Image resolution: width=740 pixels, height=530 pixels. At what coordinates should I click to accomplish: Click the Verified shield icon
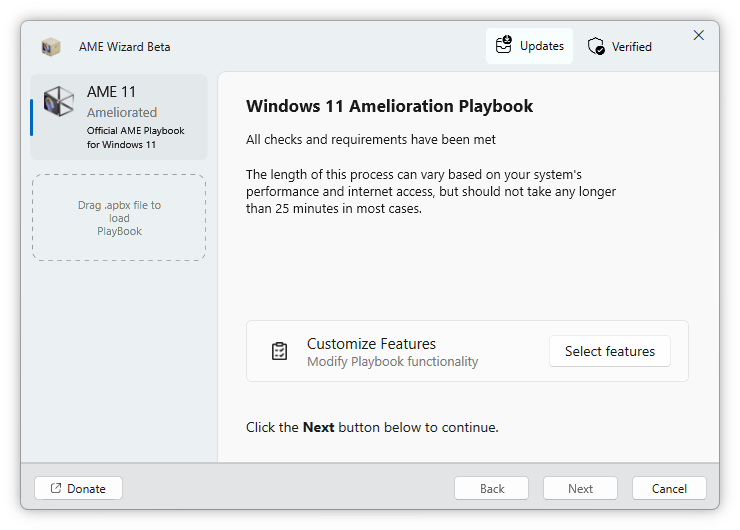[x=596, y=46]
